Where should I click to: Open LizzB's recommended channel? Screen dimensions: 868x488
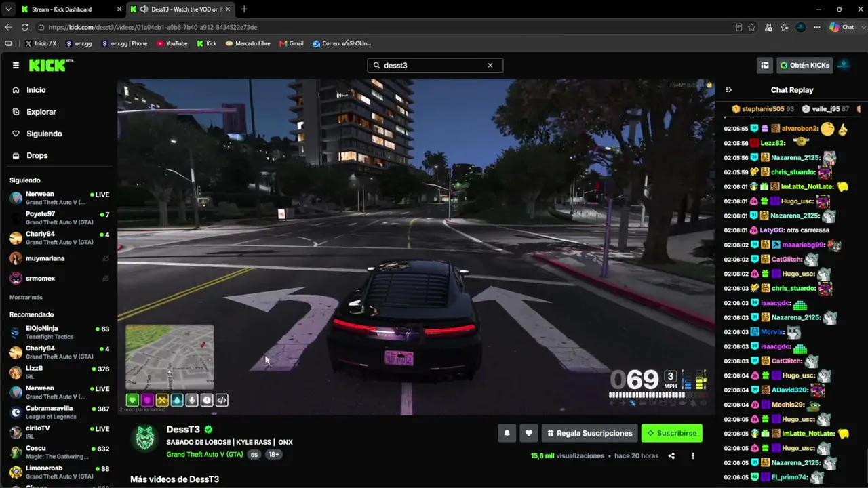59,372
